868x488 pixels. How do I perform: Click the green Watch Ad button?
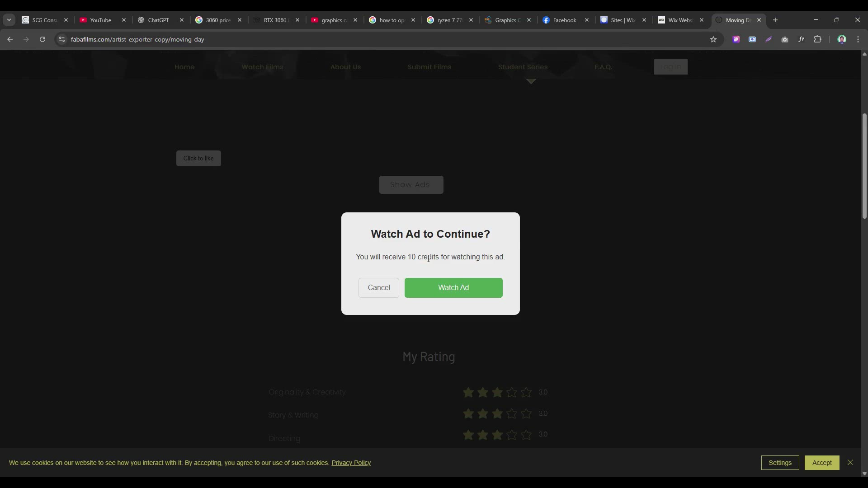click(453, 288)
